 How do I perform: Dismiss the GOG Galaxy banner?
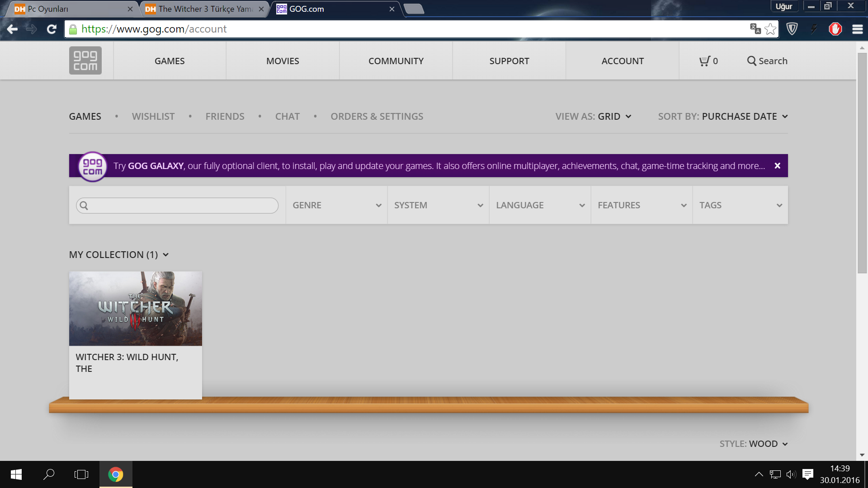[777, 166]
